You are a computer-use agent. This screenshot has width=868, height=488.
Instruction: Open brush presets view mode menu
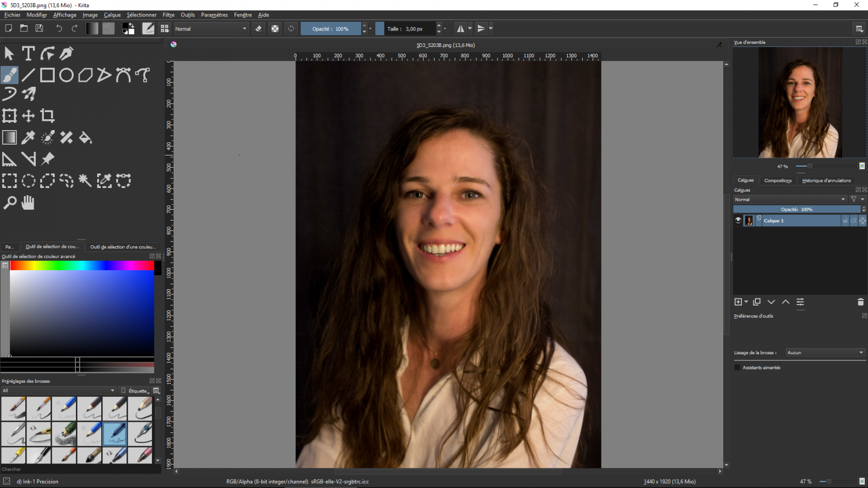(x=157, y=390)
